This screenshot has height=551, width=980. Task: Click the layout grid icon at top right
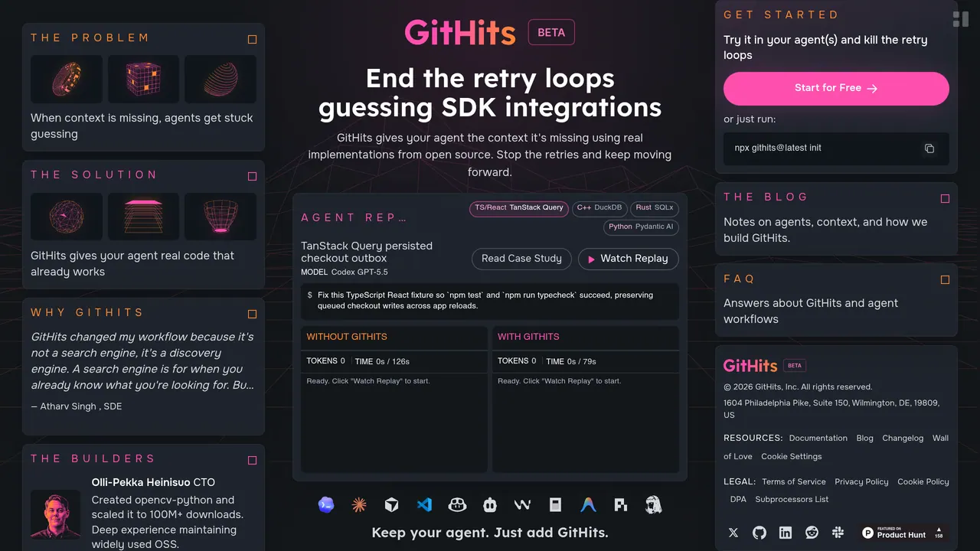960,19
